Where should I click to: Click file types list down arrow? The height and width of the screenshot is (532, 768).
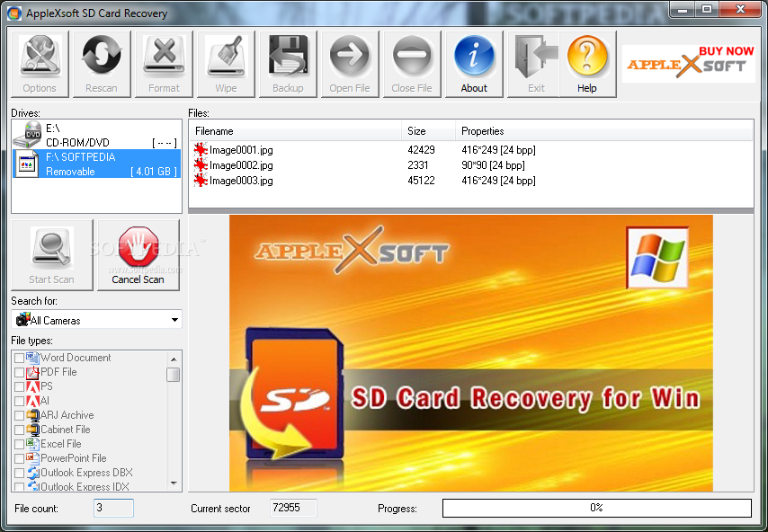(x=174, y=483)
